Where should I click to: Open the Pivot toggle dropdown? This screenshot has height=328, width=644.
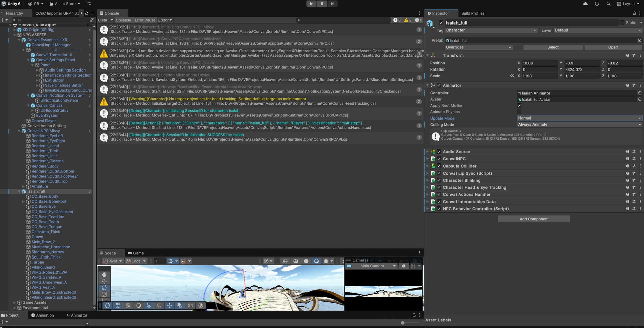click(112, 261)
